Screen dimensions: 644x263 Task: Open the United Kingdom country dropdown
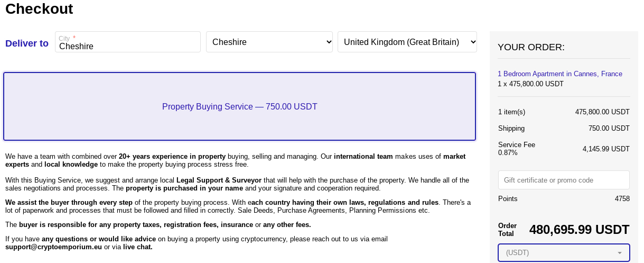(x=407, y=42)
